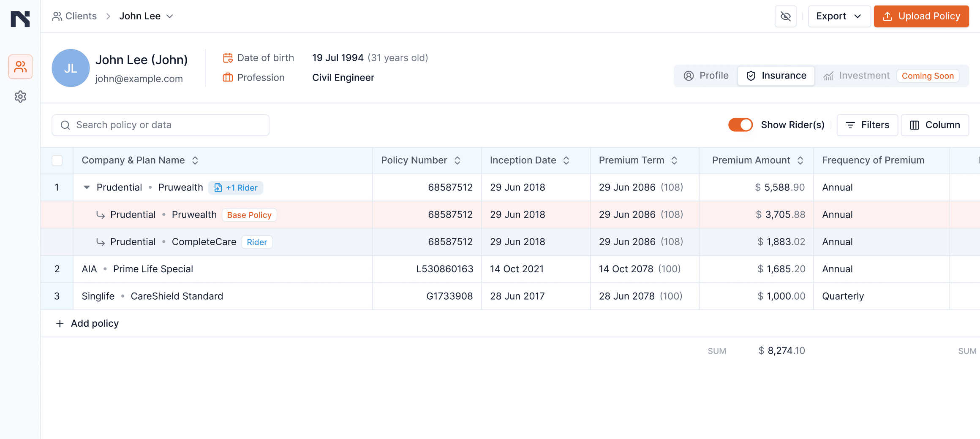
Task: Toggle the hide-sensitive-data eye icon
Action: (785, 16)
